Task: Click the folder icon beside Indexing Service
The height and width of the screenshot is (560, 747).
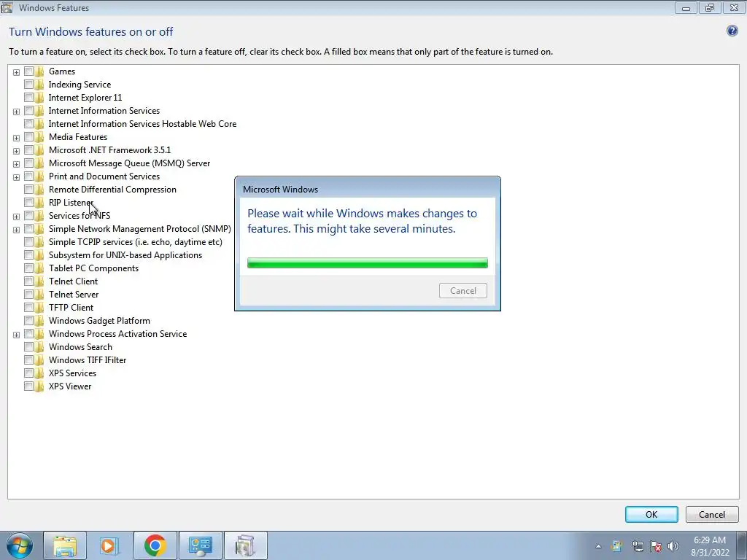Action: click(x=39, y=85)
